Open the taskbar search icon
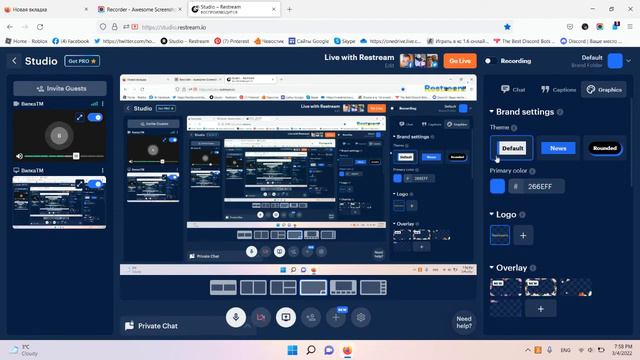The width and height of the screenshot is (640, 360). click(x=311, y=350)
